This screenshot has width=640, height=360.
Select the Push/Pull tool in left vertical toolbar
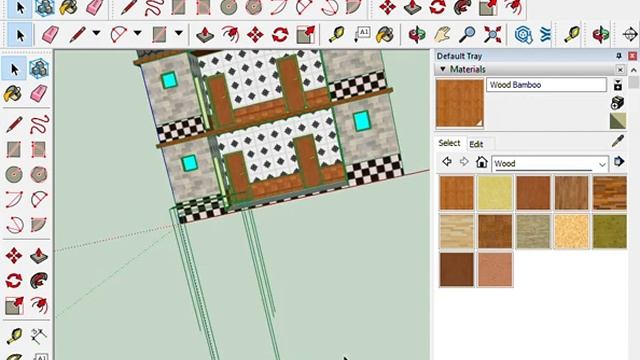click(39, 256)
